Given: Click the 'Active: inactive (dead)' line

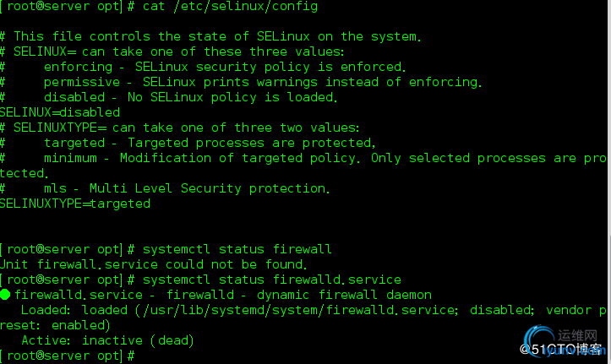Looking at the screenshot, I should pyautogui.click(x=107, y=340).
